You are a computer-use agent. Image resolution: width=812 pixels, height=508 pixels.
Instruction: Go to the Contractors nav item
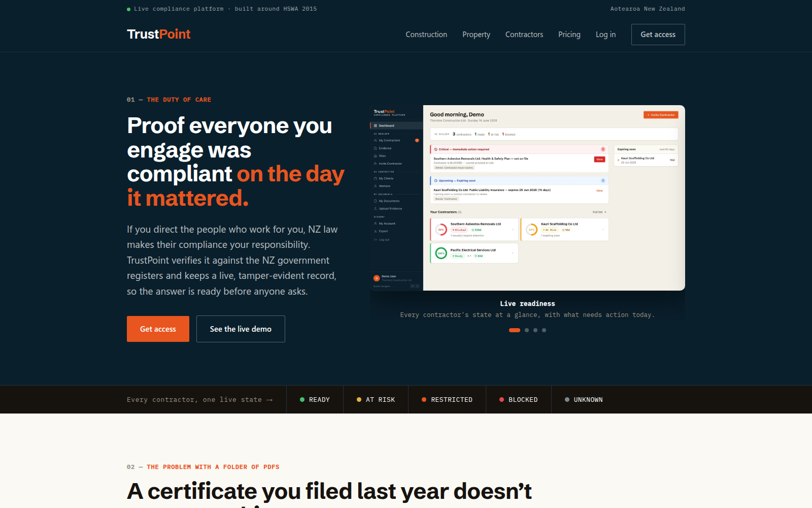524,35
